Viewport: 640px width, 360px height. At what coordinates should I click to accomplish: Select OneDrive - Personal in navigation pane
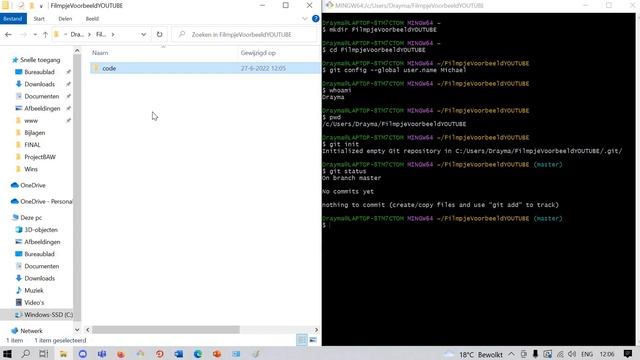click(46, 202)
